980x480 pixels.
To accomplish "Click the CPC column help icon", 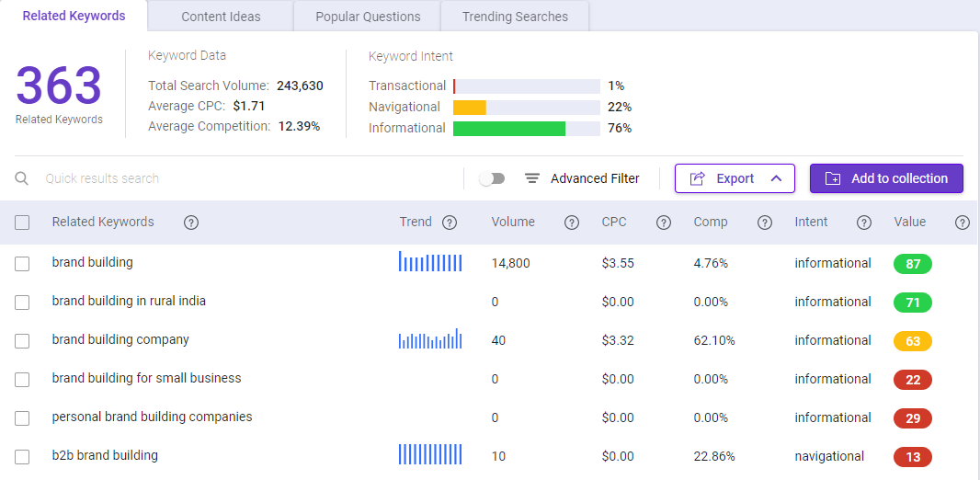I will (664, 223).
